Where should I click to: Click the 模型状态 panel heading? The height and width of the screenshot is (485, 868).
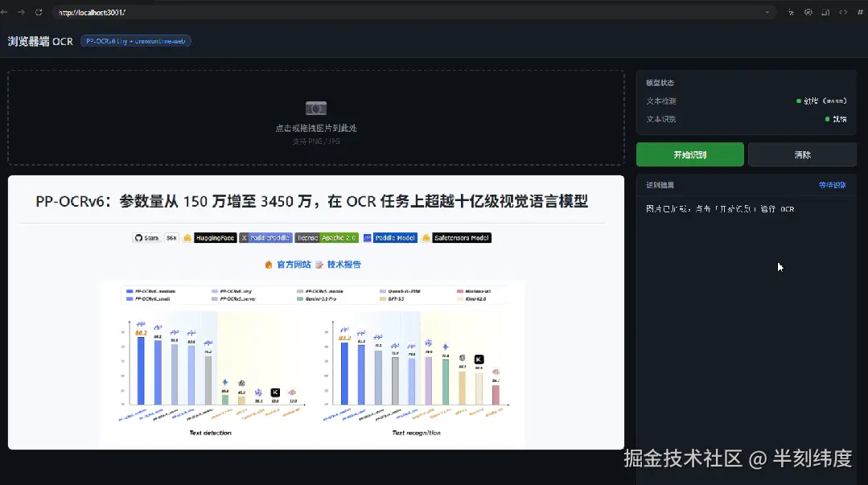click(x=660, y=83)
